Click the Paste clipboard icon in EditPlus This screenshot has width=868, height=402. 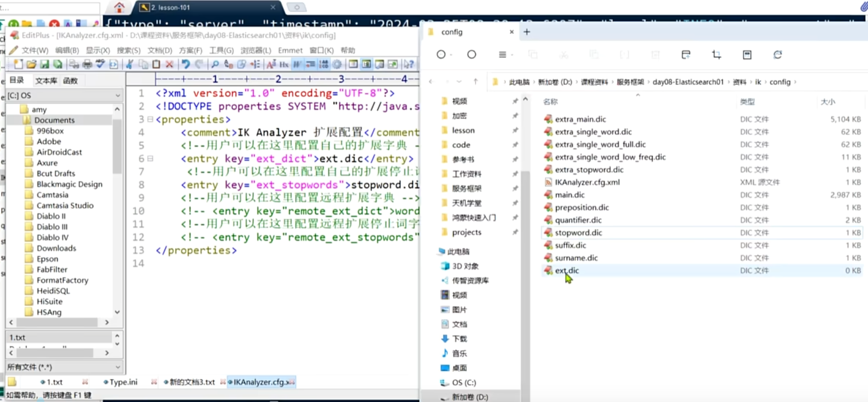[x=156, y=64]
